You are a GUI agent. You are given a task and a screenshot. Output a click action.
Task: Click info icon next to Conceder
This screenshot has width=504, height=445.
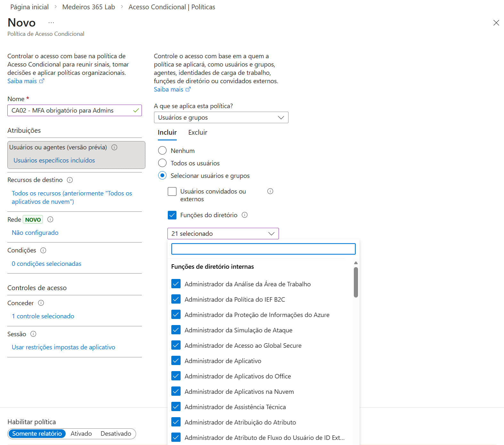[41, 303]
